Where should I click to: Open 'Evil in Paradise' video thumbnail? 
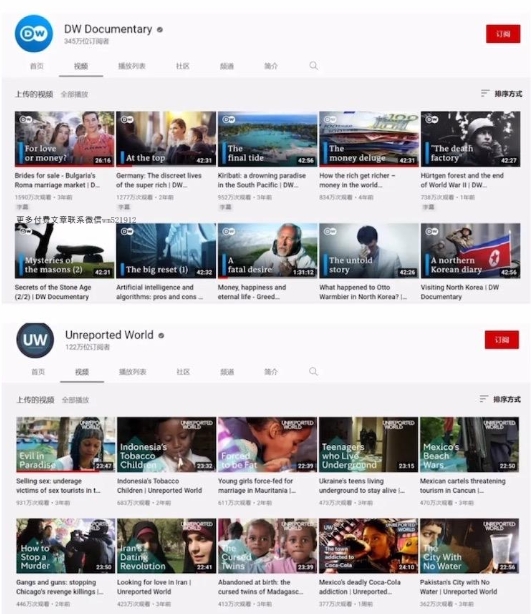pyautogui.click(x=66, y=444)
